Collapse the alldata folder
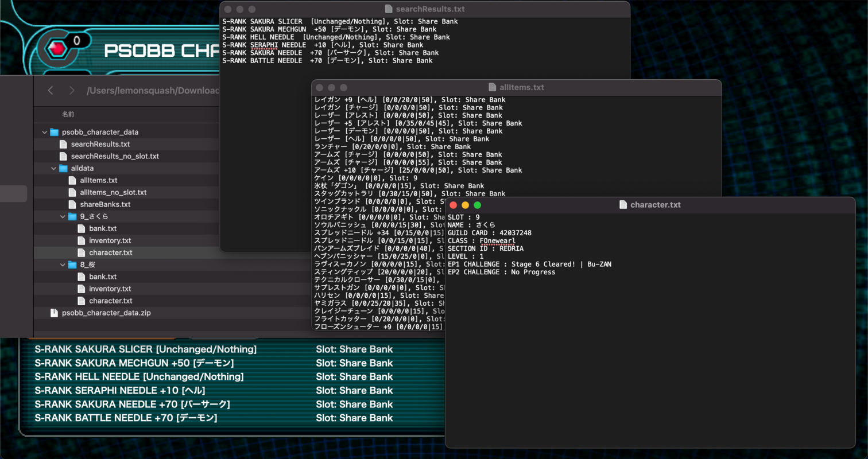The height and width of the screenshot is (459, 868). pyautogui.click(x=53, y=169)
